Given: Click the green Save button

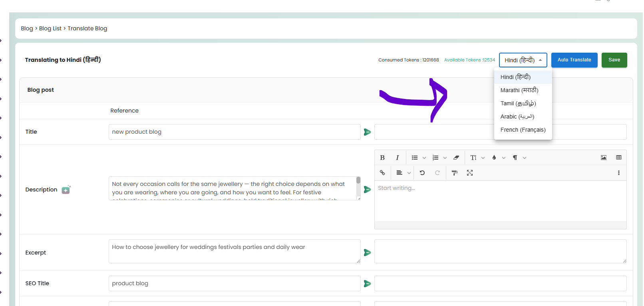Looking at the screenshot, I should 614,60.
